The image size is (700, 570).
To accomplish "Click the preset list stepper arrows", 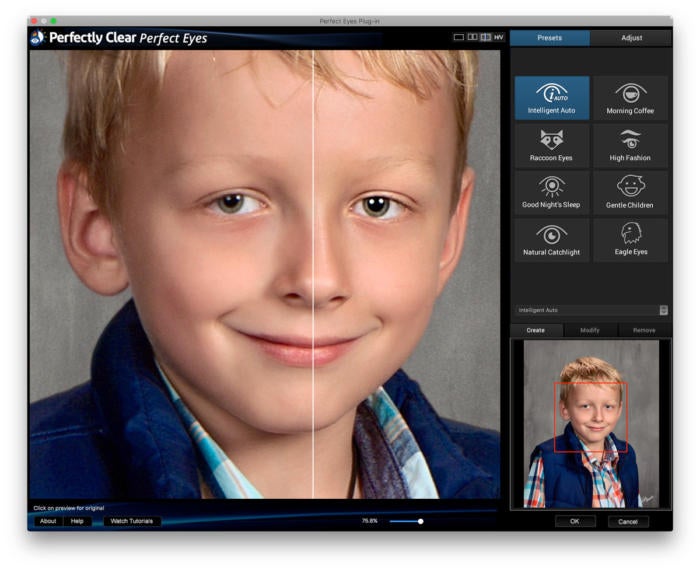I will pos(664,310).
